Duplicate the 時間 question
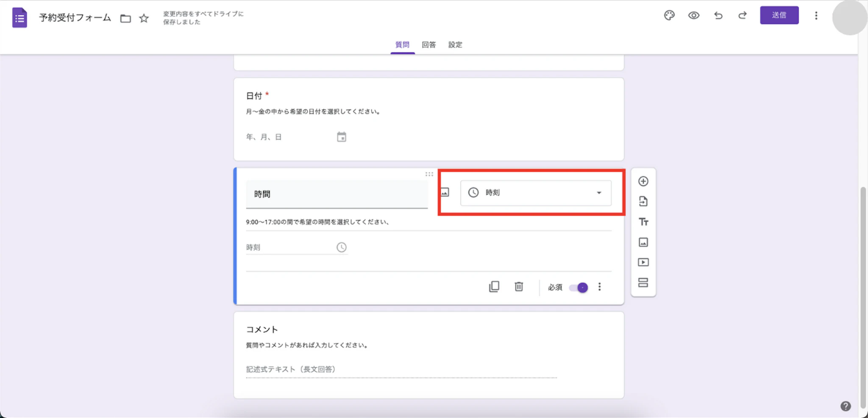Viewport: 868px width, 418px height. coord(494,287)
